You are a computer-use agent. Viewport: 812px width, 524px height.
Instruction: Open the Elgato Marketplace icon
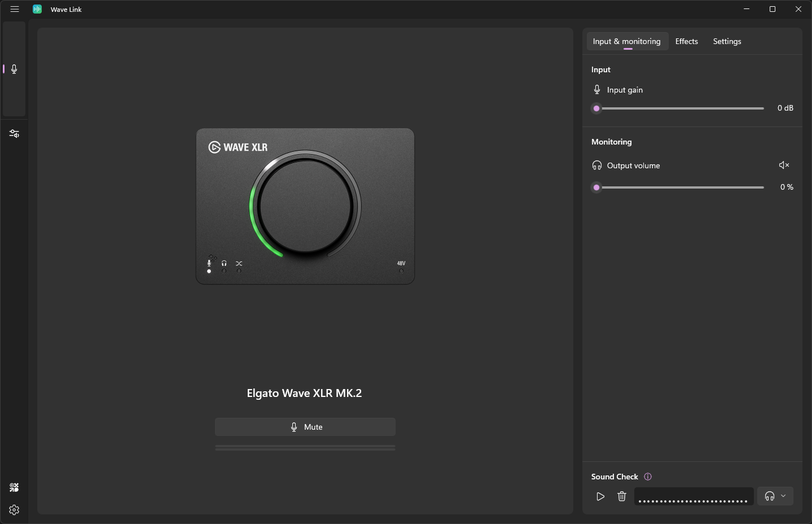(14, 487)
